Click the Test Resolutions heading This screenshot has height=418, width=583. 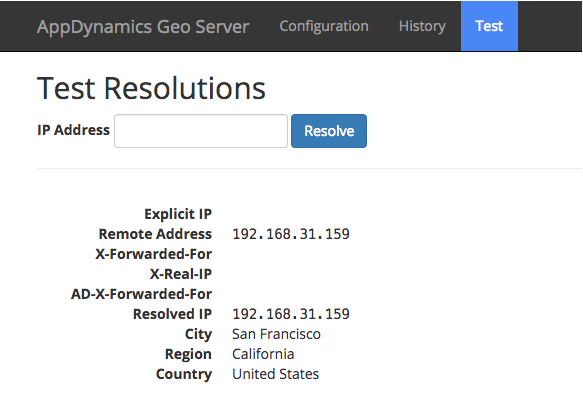(151, 89)
